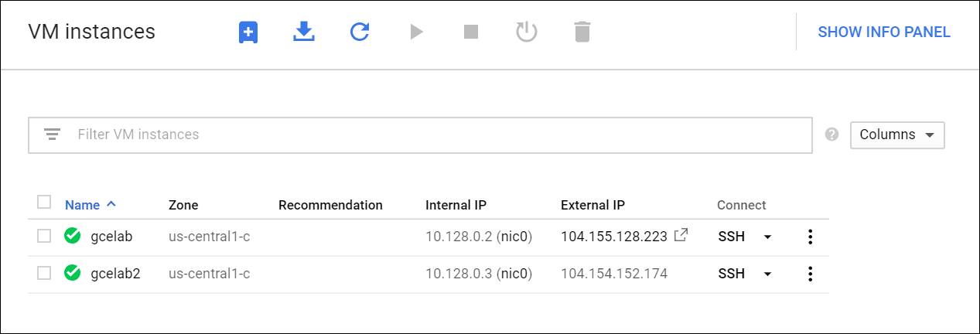Expand the Columns dropdown

click(x=896, y=135)
